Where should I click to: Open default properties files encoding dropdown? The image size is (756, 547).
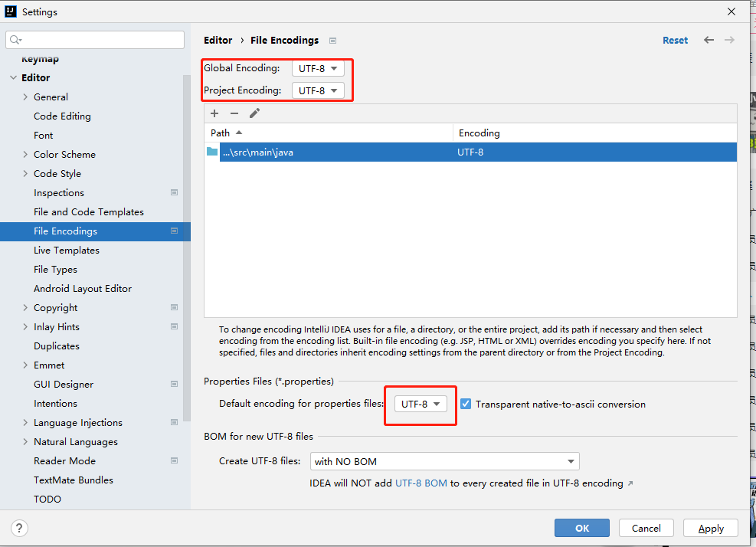(421, 405)
